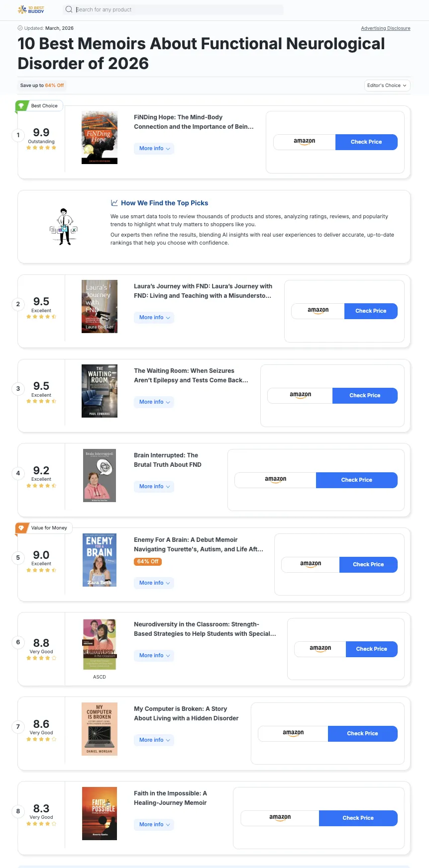Click the 64% Off discount tag
Image resolution: width=429 pixels, height=868 pixels.
(148, 562)
